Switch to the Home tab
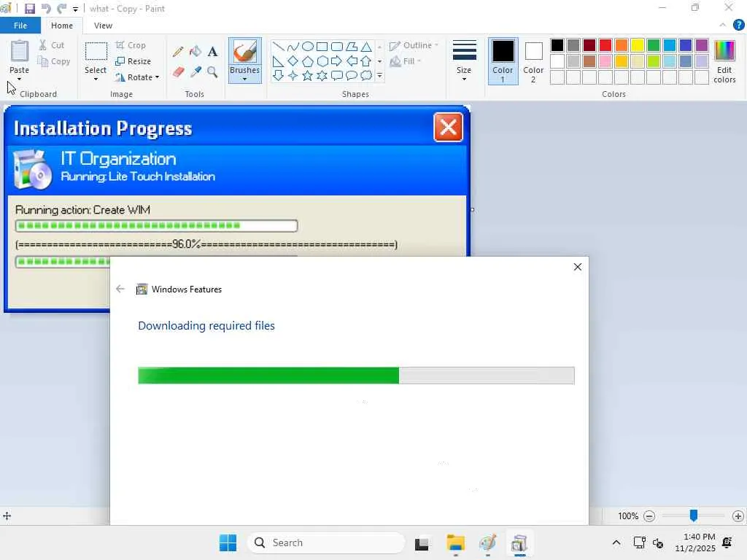Screen dimensions: 747x560 coord(62,26)
